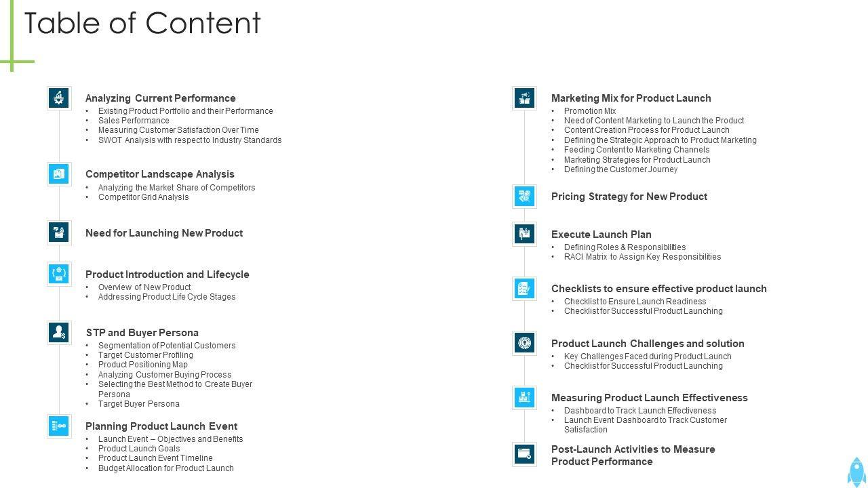The image size is (868, 488).
Task: Click the Planning Product Launch Event icon
Action: [x=59, y=426]
